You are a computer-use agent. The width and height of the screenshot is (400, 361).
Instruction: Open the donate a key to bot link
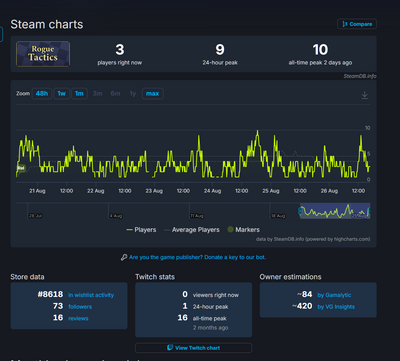point(197,257)
